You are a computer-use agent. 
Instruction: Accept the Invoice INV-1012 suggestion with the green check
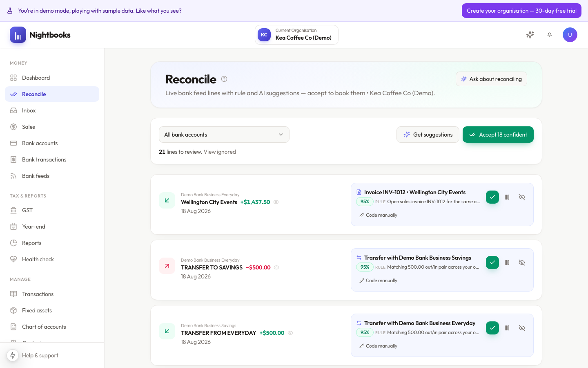492,197
